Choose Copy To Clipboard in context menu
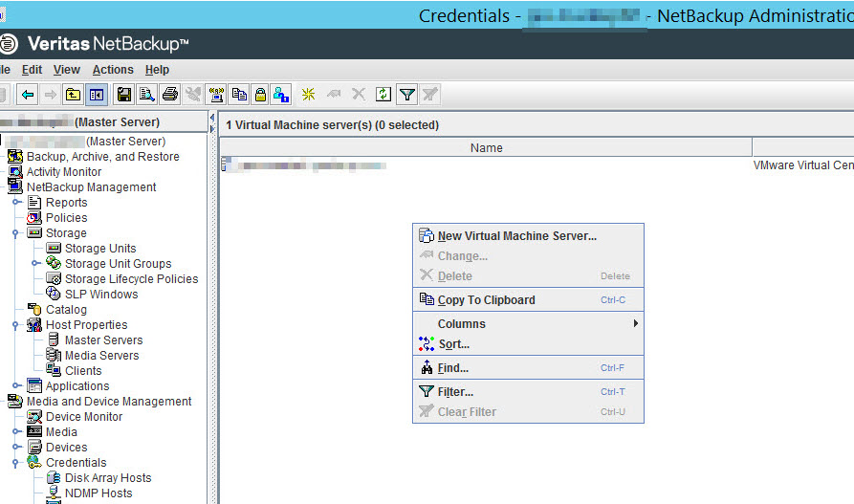This screenshot has width=854, height=504. click(528, 299)
